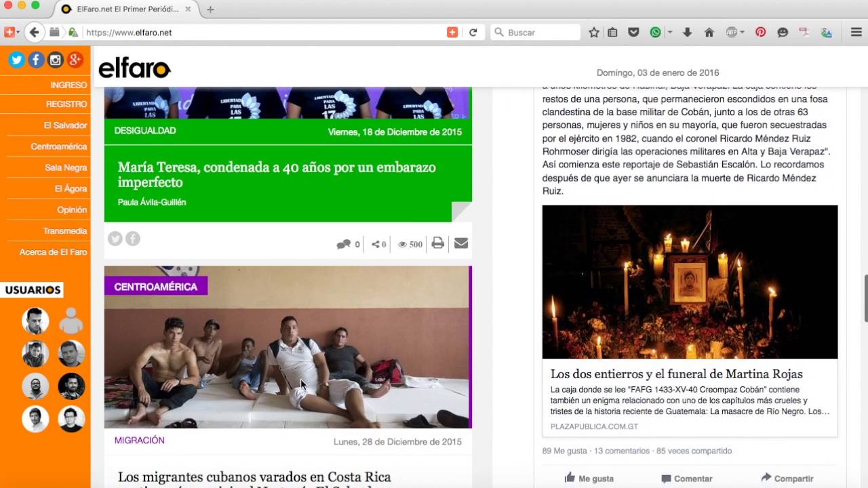Image resolution: width=868 pixels, height=488 pixels.
Task: Open a new tab with plus button
Action: click(210, 9)
